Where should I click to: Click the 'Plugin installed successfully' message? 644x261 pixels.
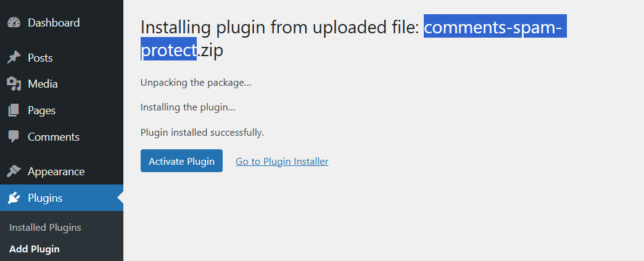[202, 132]
